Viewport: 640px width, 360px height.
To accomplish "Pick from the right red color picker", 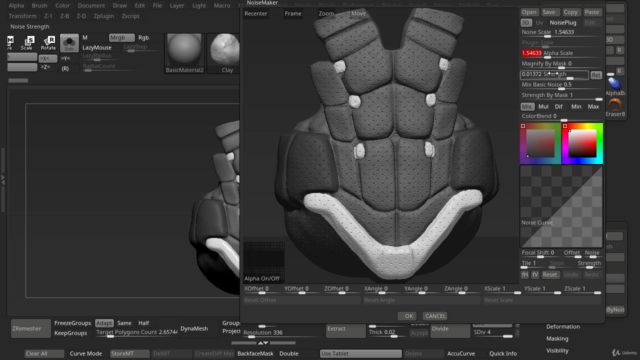I will coord(582,143).
